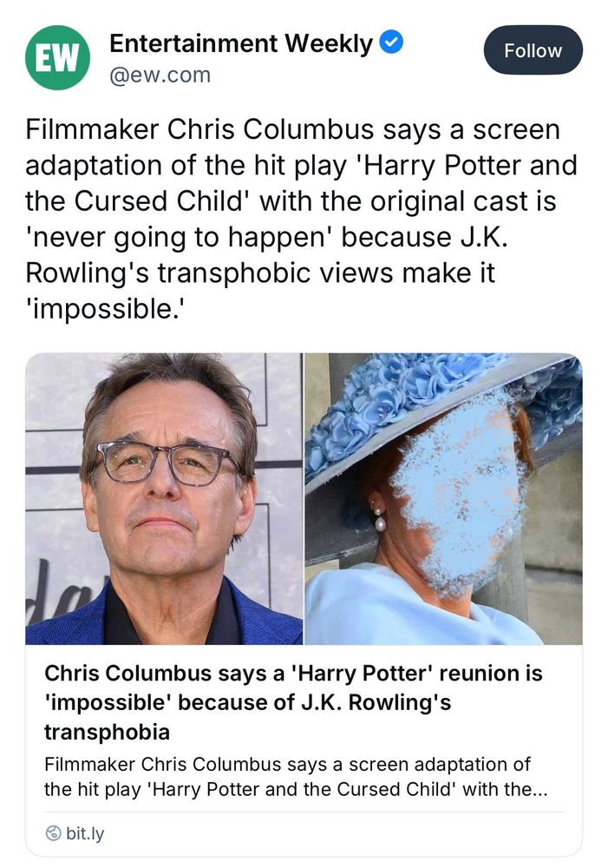Click the blue verified checkmark badge
The height and width of the screenshot is (868, 608).
coord(392,43)
